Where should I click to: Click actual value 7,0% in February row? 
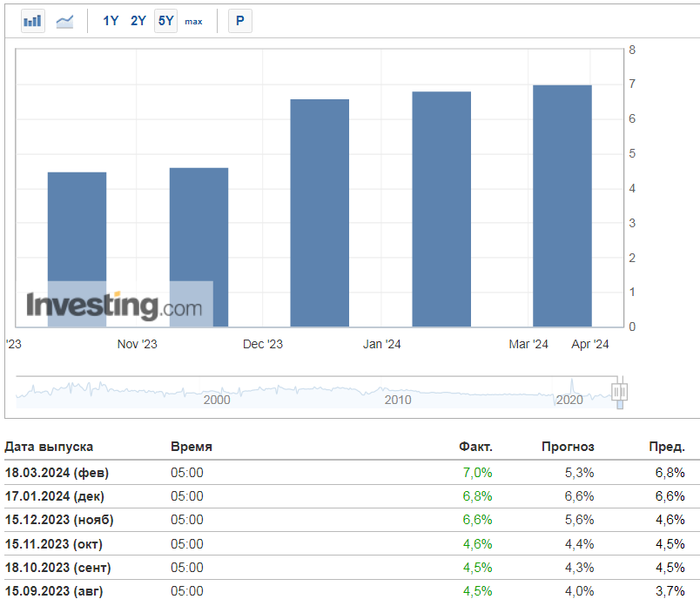[x=477, y=473]
